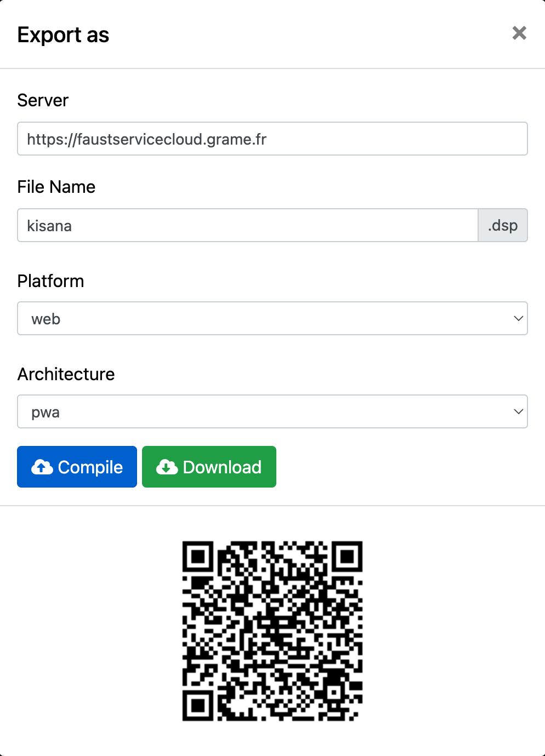Click the File Name field label
Image resolution: width=545 pixels, height=756 pixels.
[x=56, y=187]
